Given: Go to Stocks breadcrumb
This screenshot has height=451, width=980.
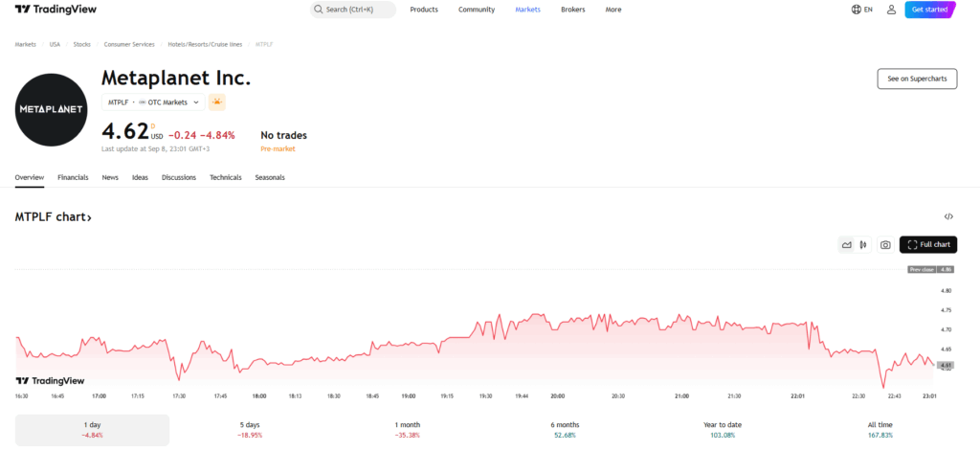Looking at the screenshot, I should (x=82, y=44).
